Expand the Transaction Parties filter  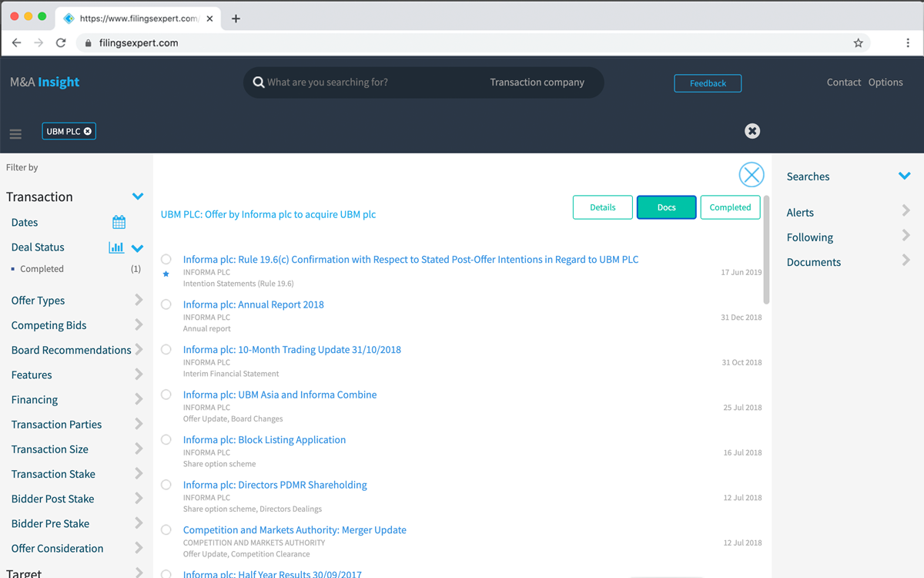point(139,424)
